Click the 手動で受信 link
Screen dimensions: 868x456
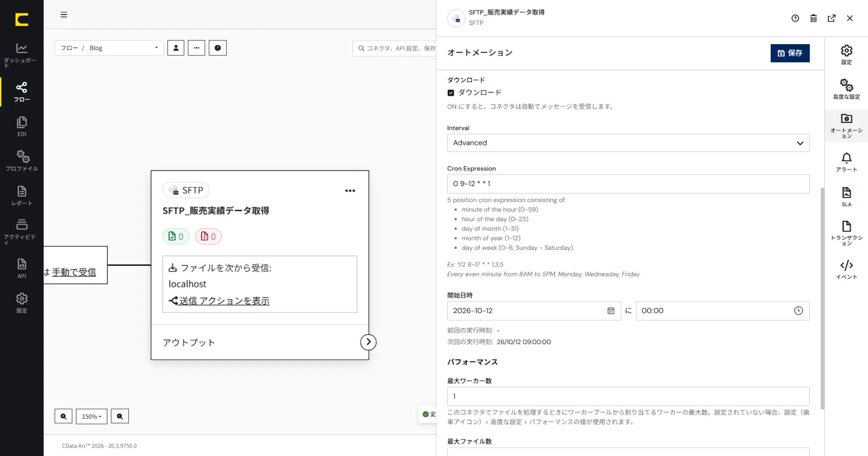click(74, 272)
